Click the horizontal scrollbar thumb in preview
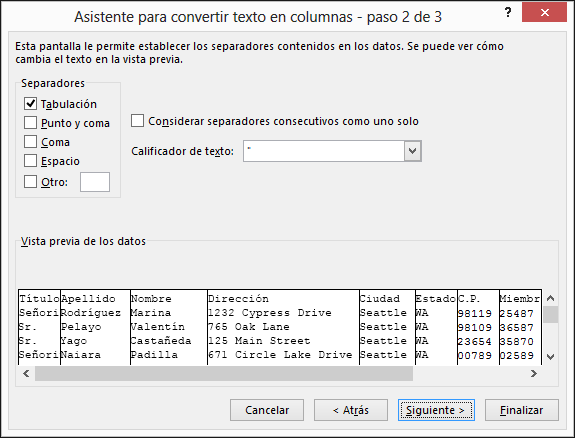 tap(224, 374)
